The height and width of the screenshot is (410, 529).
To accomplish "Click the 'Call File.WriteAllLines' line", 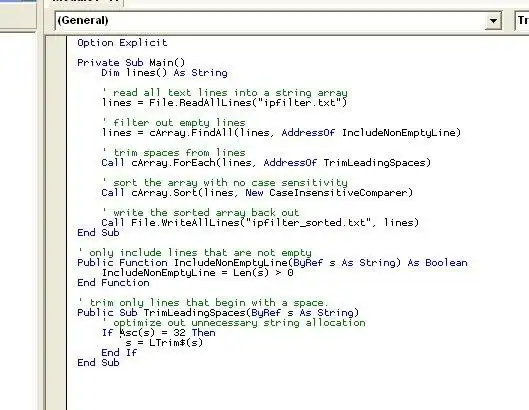I will tap(260, 223).
